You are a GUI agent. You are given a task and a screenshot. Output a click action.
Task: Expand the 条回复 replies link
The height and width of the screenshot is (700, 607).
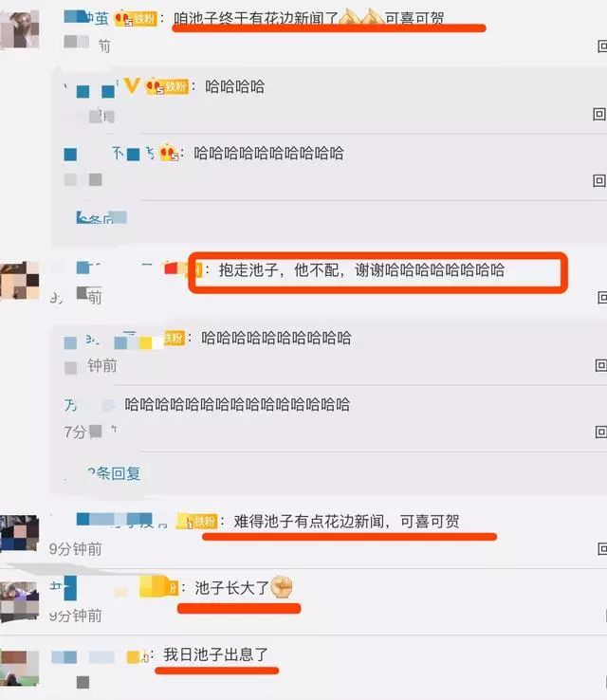pos(114,473)
